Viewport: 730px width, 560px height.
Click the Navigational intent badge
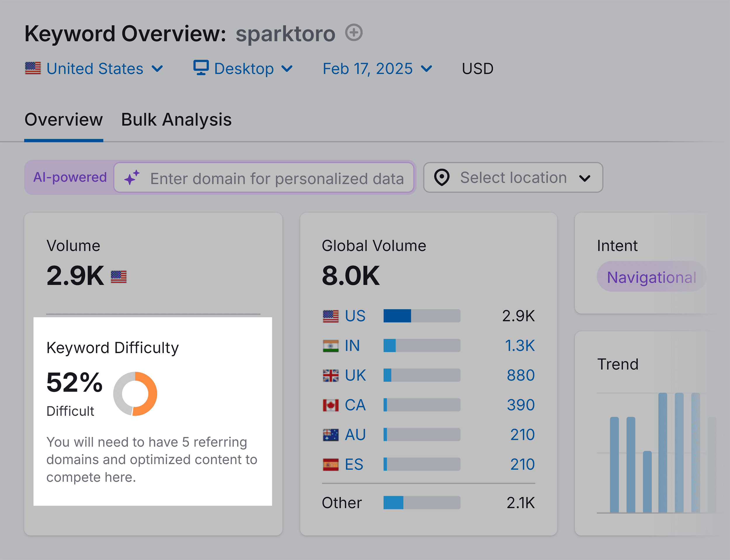click(x=651, y=277)
